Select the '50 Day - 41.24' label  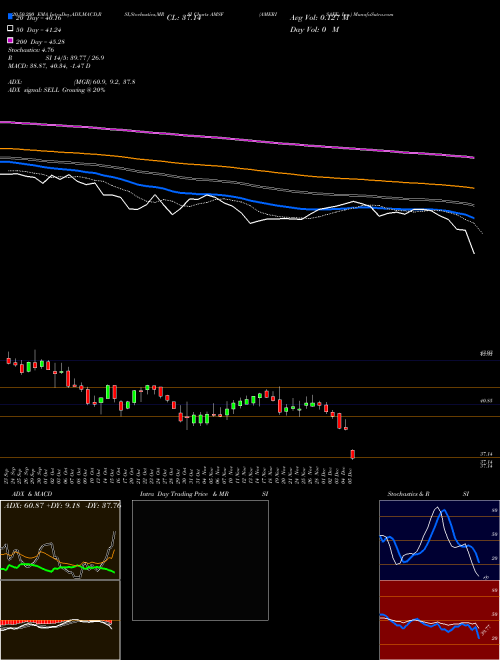(39, 29)
